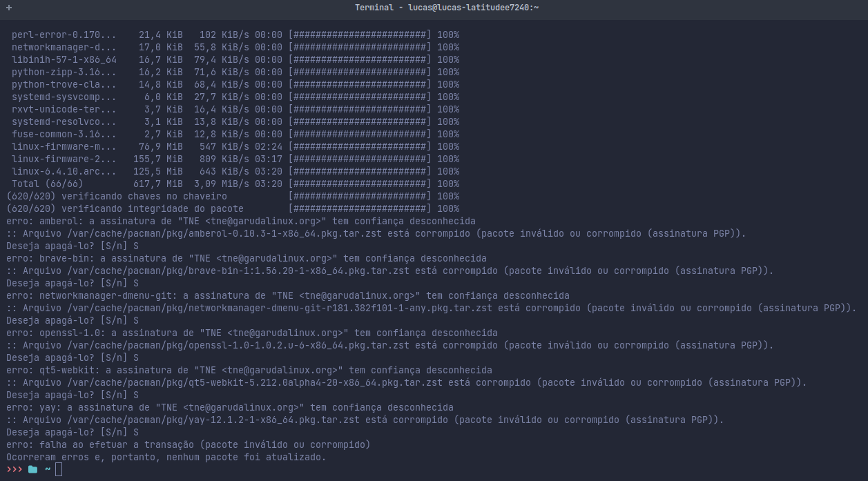Viewport: 868px width, 481px height.
Task: Select the "3,09 MiB/s" total download speed
Action: pos(221,184)
